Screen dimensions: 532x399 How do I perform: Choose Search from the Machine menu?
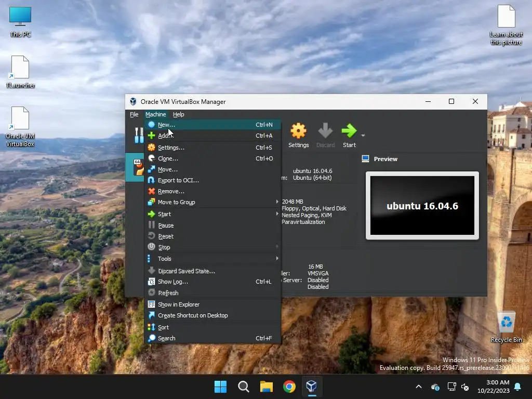pos(212,338)
